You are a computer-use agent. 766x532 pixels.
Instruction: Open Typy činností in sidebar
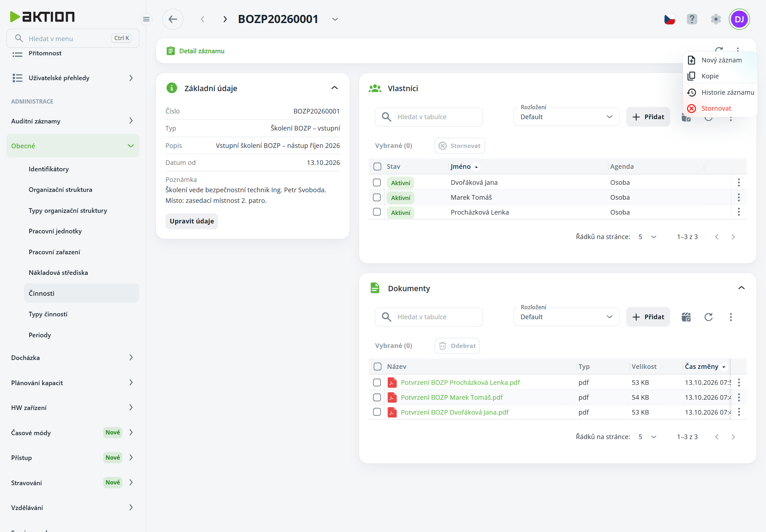(x=48, y=314)
